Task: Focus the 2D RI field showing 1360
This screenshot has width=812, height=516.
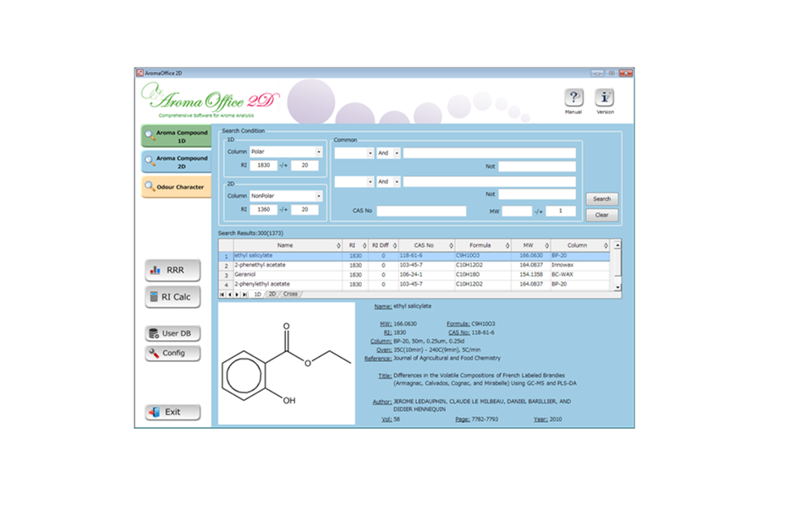Action: point(264,210)
